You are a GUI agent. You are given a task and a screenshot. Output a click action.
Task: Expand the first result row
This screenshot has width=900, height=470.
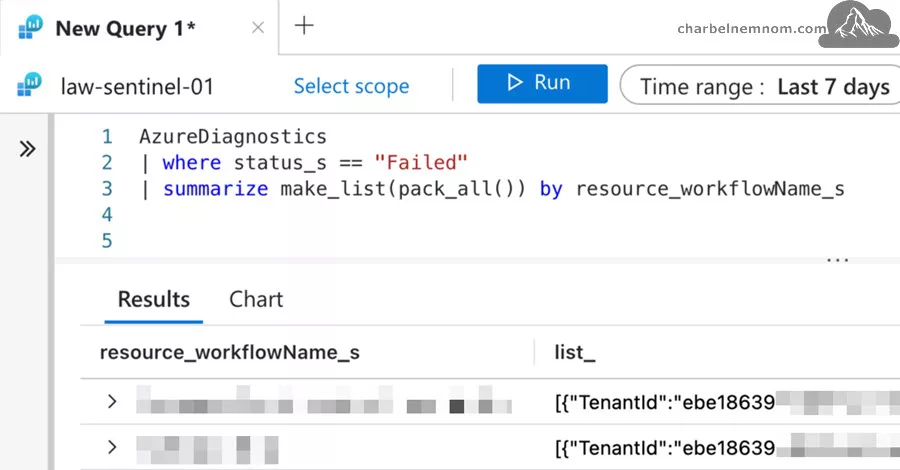pyautogui.click(x=112, y=401)
